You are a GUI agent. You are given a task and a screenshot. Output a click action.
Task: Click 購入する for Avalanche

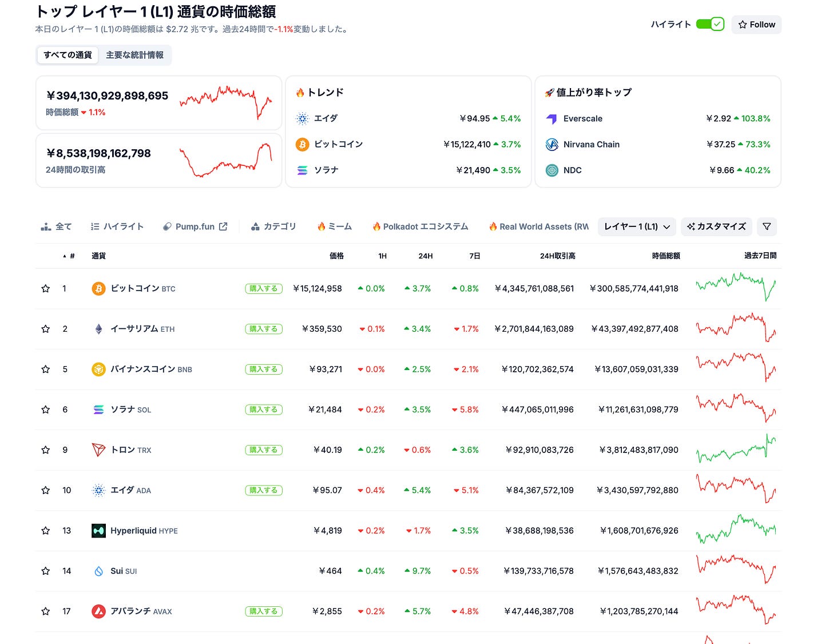coord(264,611)
